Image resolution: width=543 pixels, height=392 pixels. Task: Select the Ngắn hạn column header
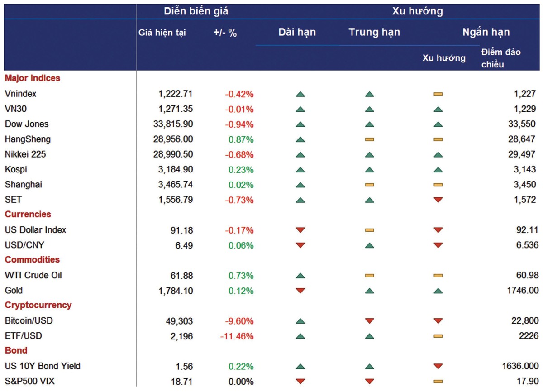click(x=486, y=32)
